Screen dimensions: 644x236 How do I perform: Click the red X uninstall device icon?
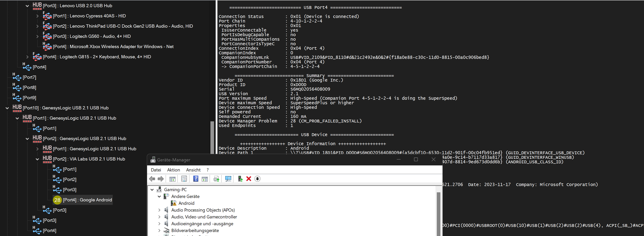[249, 179]
